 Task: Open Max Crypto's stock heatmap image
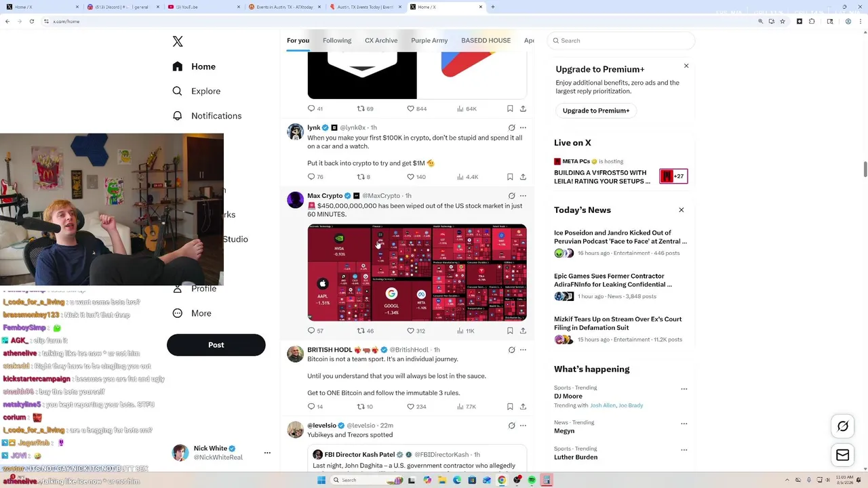click(417, 272)
